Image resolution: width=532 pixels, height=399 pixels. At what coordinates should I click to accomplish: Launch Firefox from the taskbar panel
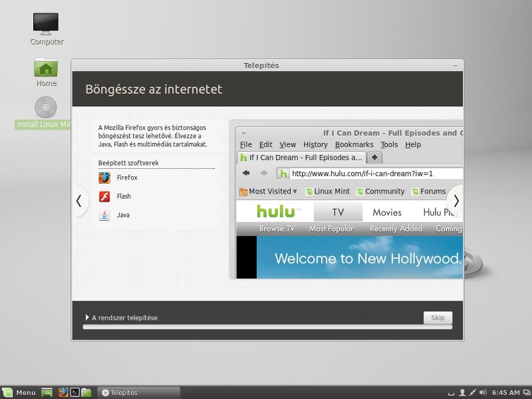coord(63,392)
